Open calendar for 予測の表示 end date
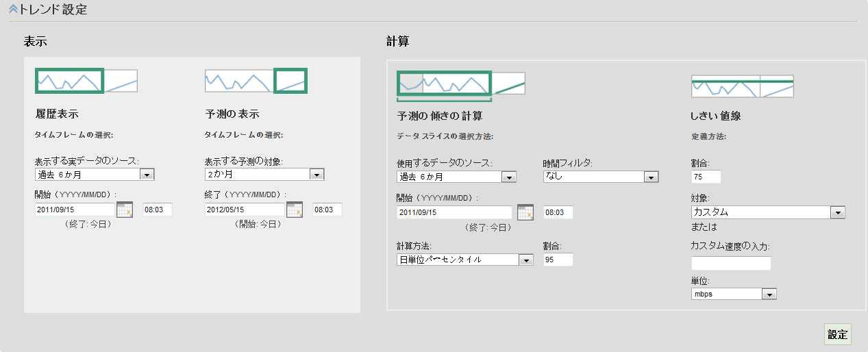 tap(295, 210)
